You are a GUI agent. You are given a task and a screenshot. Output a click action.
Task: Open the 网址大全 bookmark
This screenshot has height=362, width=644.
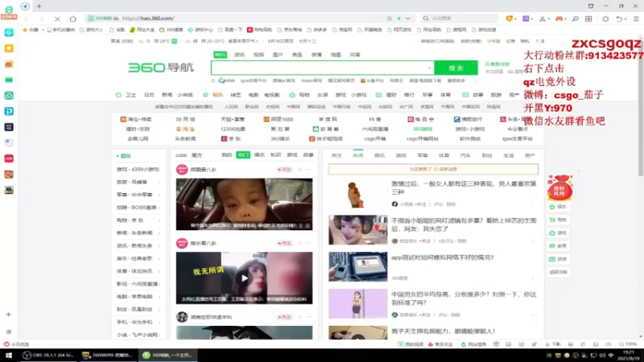[142, 30]
